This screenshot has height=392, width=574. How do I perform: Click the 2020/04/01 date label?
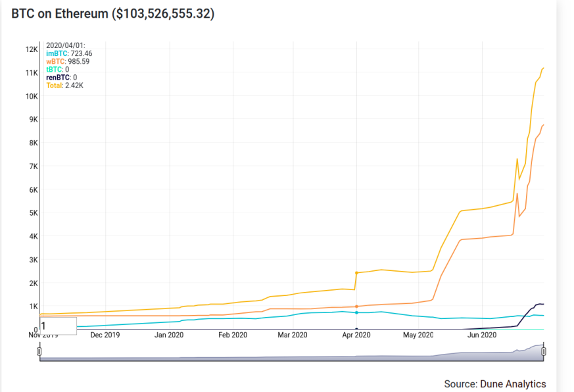pos(66,45)
